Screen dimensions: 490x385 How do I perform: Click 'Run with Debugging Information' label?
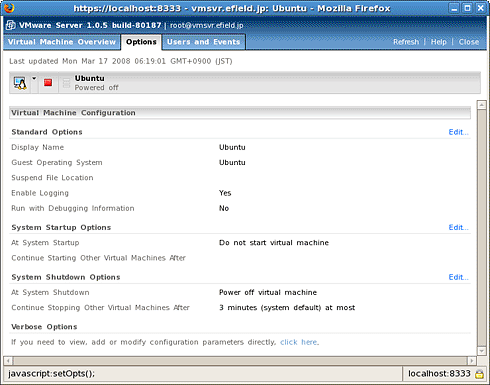pos(73,208)
